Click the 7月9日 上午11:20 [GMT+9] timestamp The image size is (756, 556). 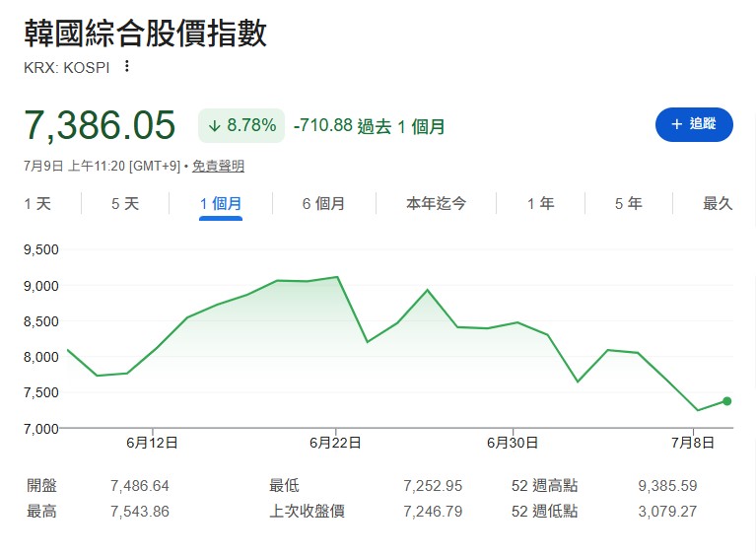pos(102,167)
